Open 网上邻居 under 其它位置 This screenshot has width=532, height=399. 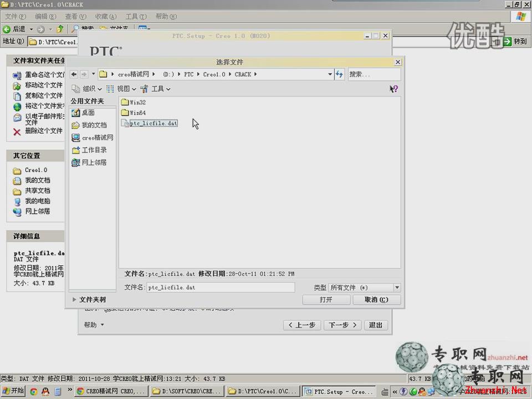(32, 211)
